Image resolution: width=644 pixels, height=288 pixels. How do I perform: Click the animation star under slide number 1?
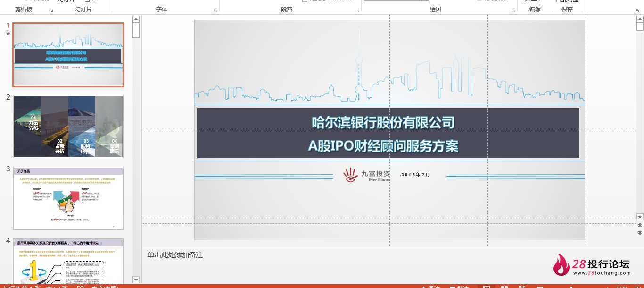click(x=8, y=34)
